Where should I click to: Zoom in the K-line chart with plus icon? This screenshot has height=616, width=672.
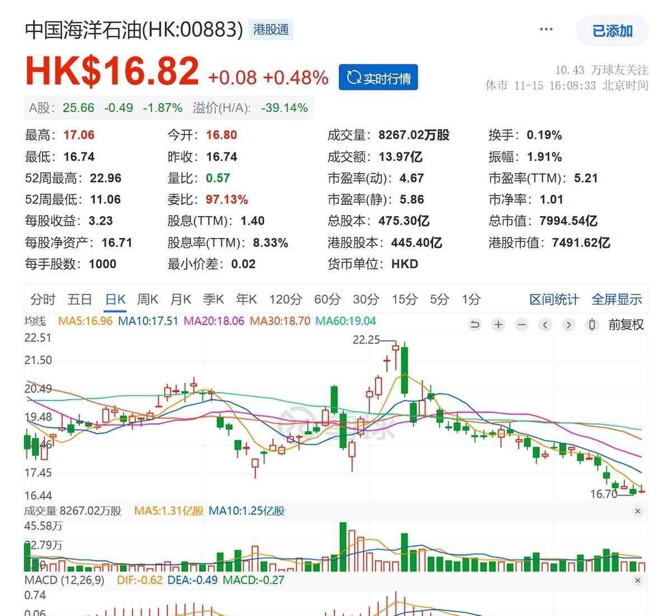(498, 325)
